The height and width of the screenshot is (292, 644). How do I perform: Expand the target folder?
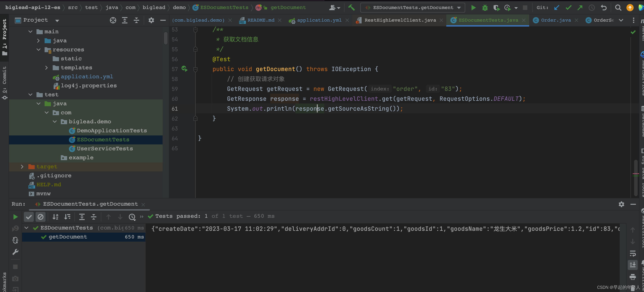[22, 166]
